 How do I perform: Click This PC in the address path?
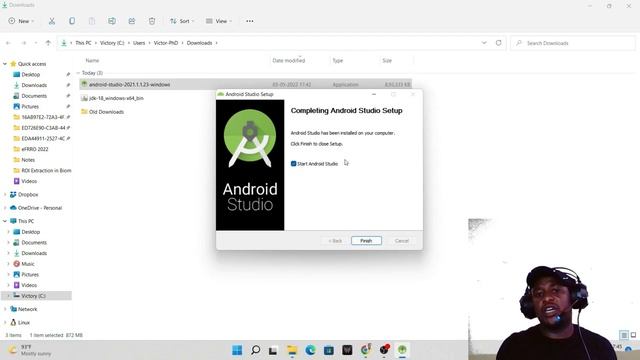point(83,43)
